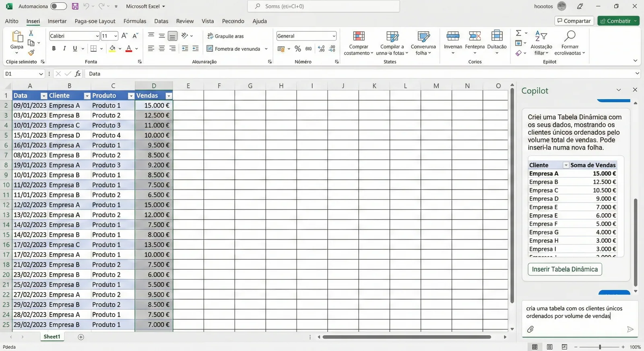Click the horizontal sheet scrollbar
Screen dimensions: 644x351
pos(407,337)
